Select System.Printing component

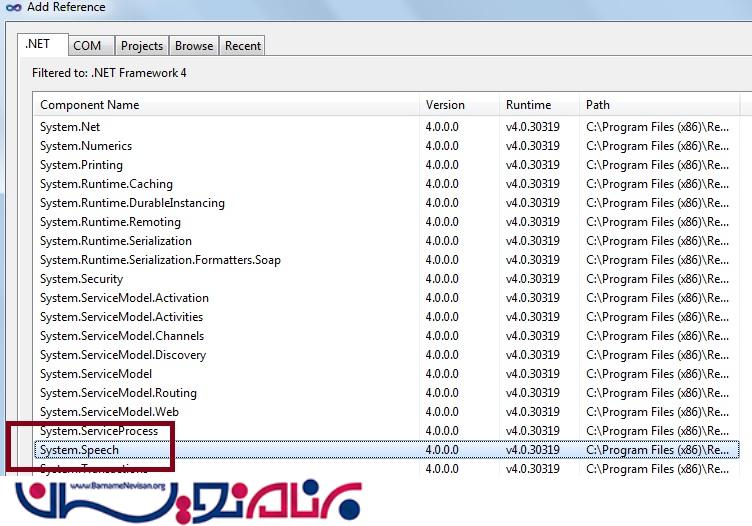click(x=81, y=165)
